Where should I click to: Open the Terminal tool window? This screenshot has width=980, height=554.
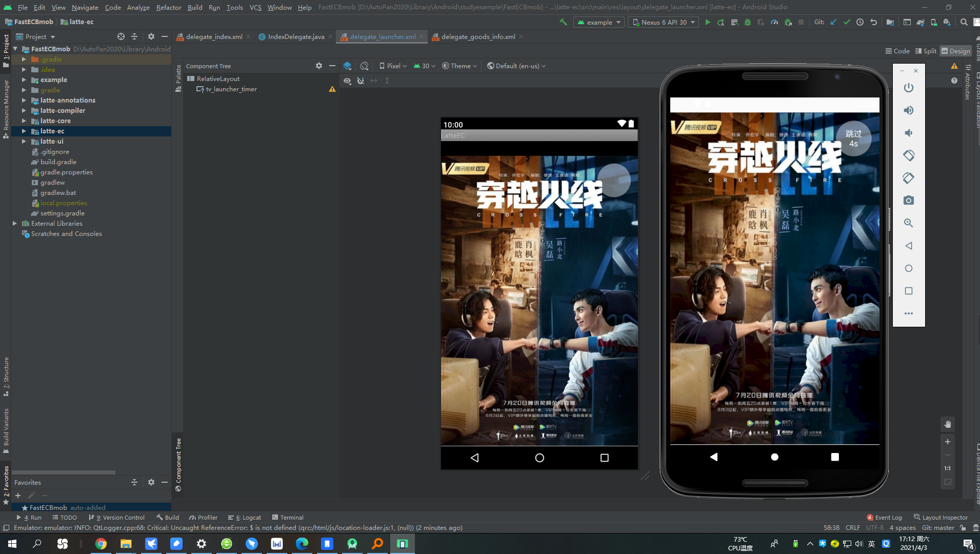(288, 517)
